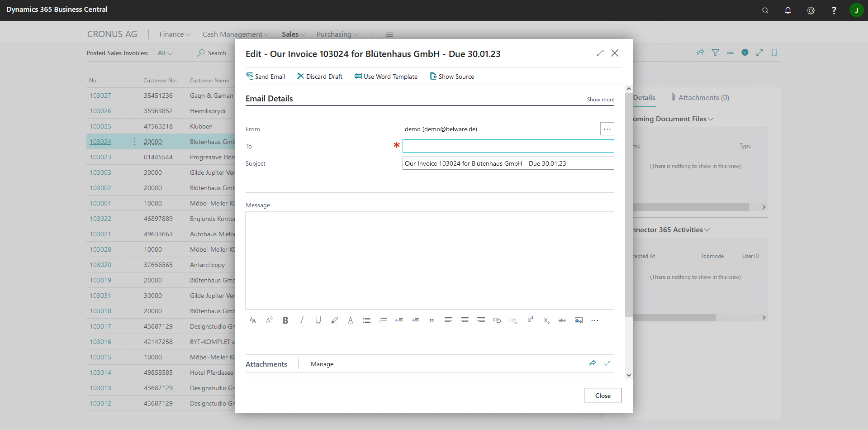This screenshot has height=430, width=868.
Task: Open the Cash Management menu
Action: pos(236,34)
